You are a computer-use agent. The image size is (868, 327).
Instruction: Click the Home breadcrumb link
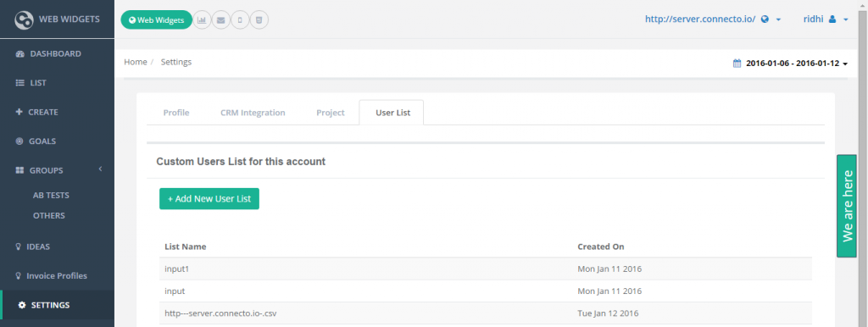point(135,62)
